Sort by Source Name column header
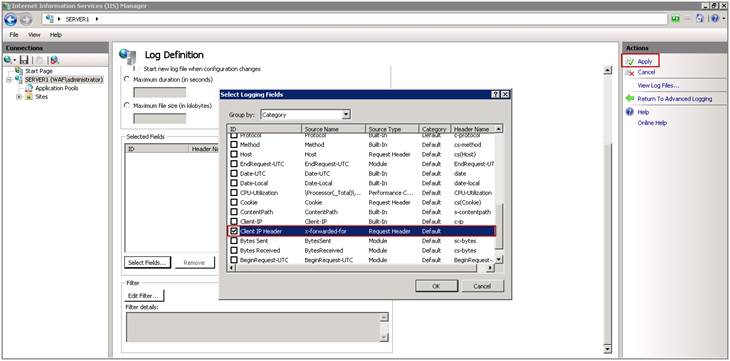 point(334,129)
